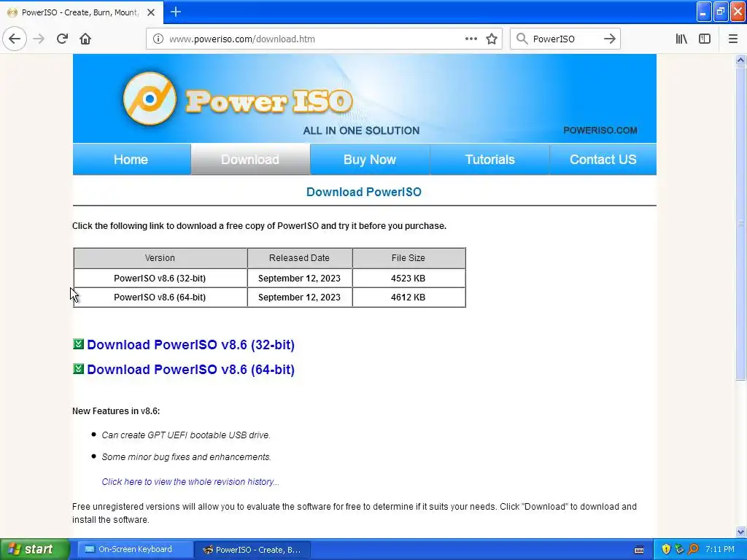Viewport: 747px width, 560px height.
Task: Click 'Some minor bug fixes and enhancements.'
Action: pyautogui.click(x=186, y=456)
